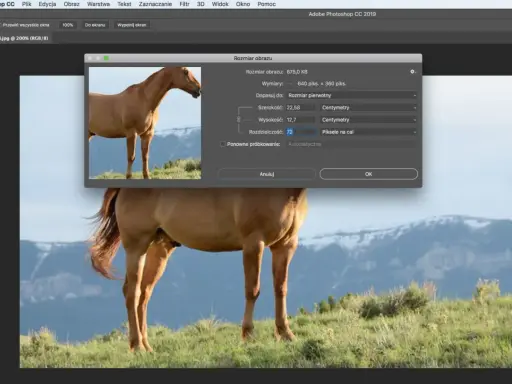
Task: Click the Wysokość value field
Action: (300, 120)
